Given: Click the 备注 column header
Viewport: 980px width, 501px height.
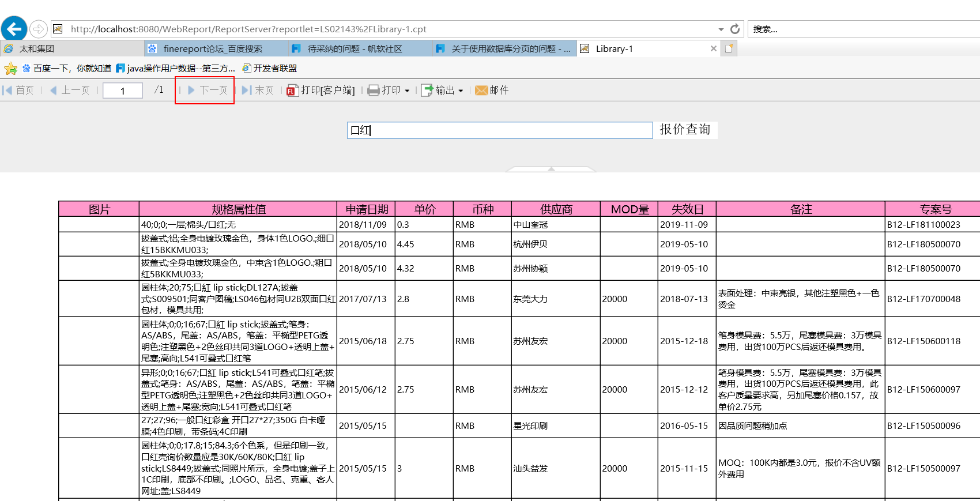Looking at the screenshot, I should tap(801, 209).
